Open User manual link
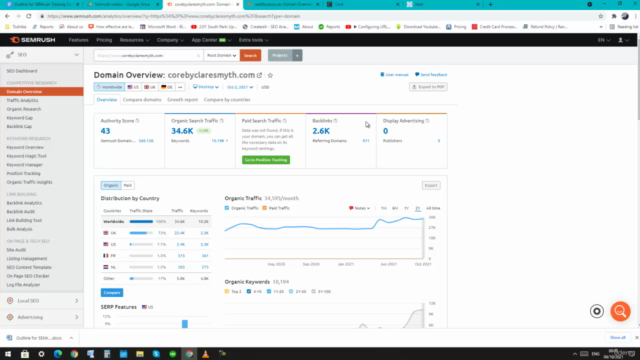The image size is (640, 360). (x=394, y=75)
